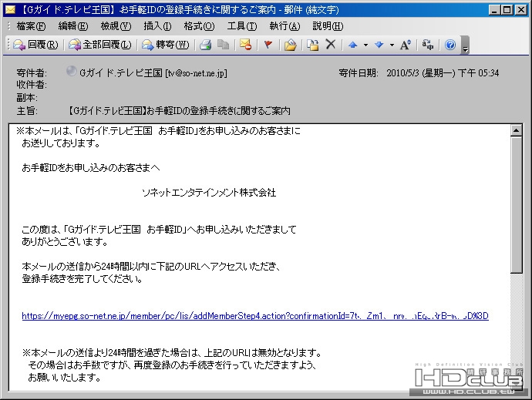Screen dimensions: 532x400
Task: Click sender Gガイド.テレビ王国 address
Action: tap(153, 72)
